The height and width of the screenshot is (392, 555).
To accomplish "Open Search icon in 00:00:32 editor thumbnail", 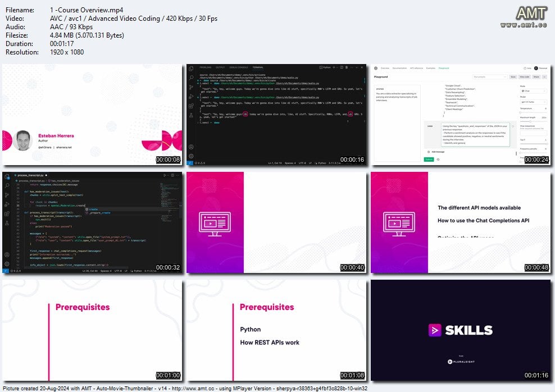I will (x=7, y=185).
